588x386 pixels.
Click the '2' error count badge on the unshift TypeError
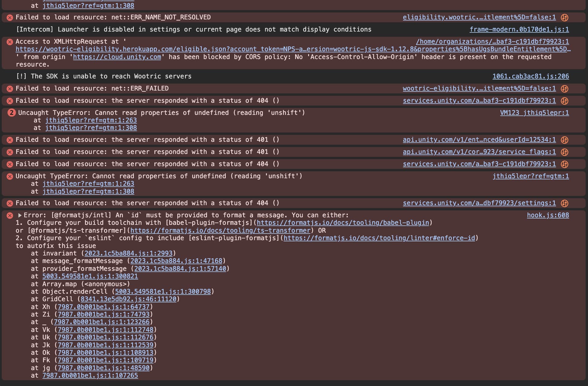coord(12,113)
